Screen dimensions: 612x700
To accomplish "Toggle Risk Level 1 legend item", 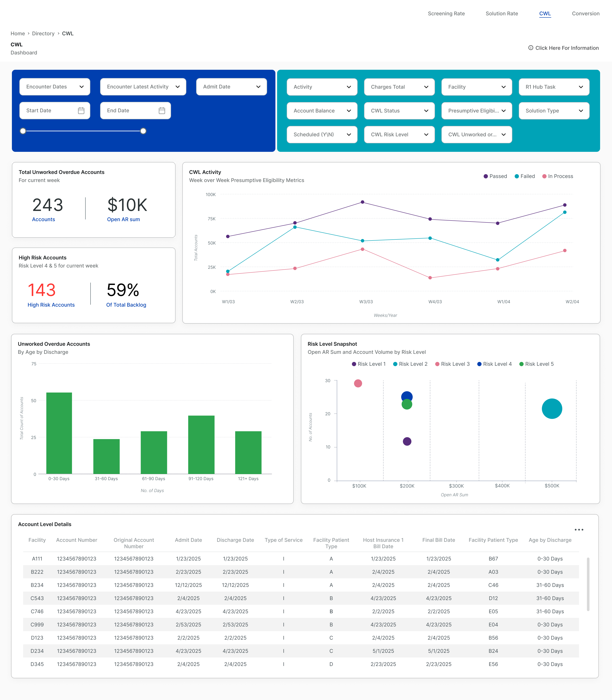I will (368, 364).
